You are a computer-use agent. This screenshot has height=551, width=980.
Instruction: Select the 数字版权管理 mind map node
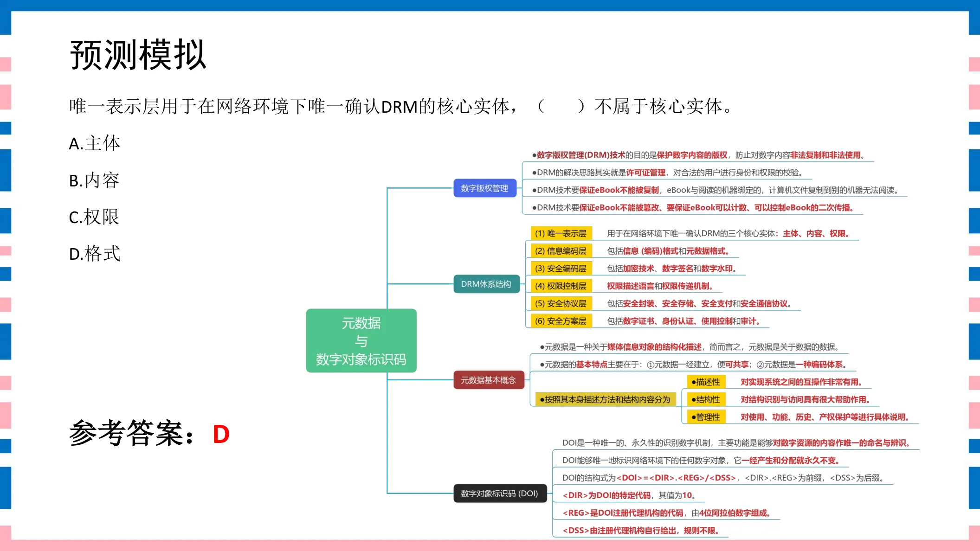[x=484, y=188]
